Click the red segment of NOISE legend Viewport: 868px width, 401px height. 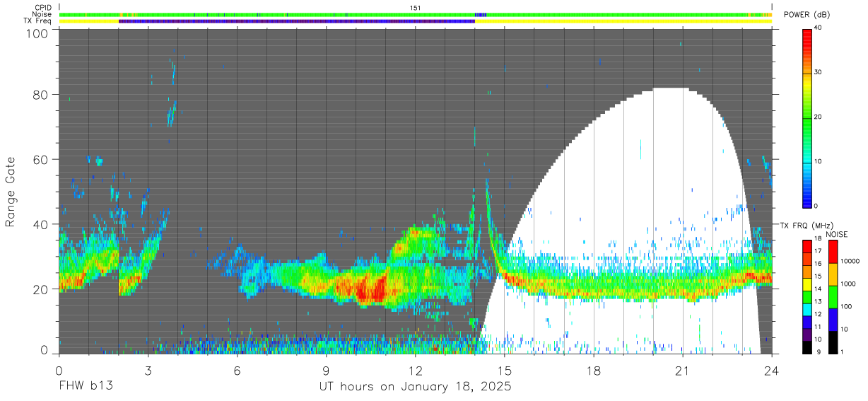coord(833,251)
